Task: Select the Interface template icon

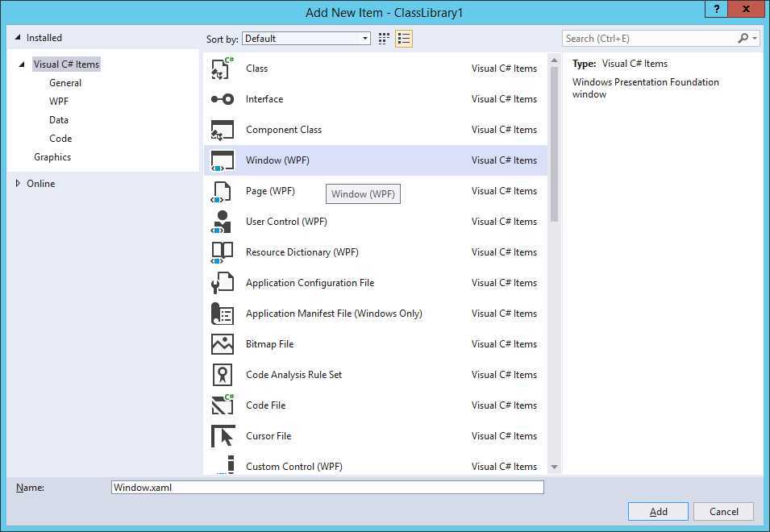Action: coord(223,99)
